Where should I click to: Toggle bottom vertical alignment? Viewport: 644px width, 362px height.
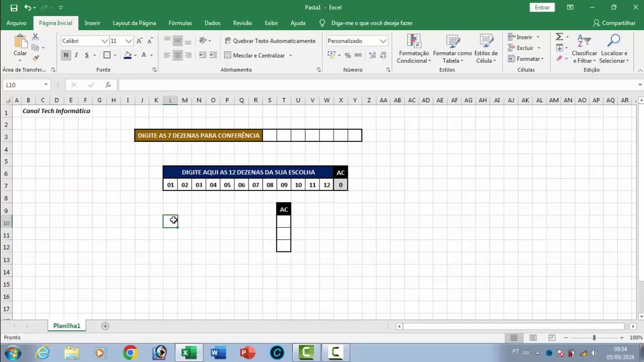(x=188, y=41)
